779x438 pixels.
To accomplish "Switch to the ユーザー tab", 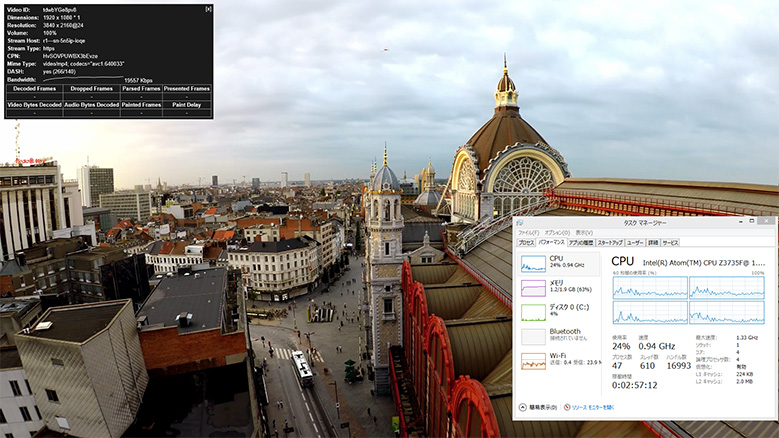I will 635,243.
